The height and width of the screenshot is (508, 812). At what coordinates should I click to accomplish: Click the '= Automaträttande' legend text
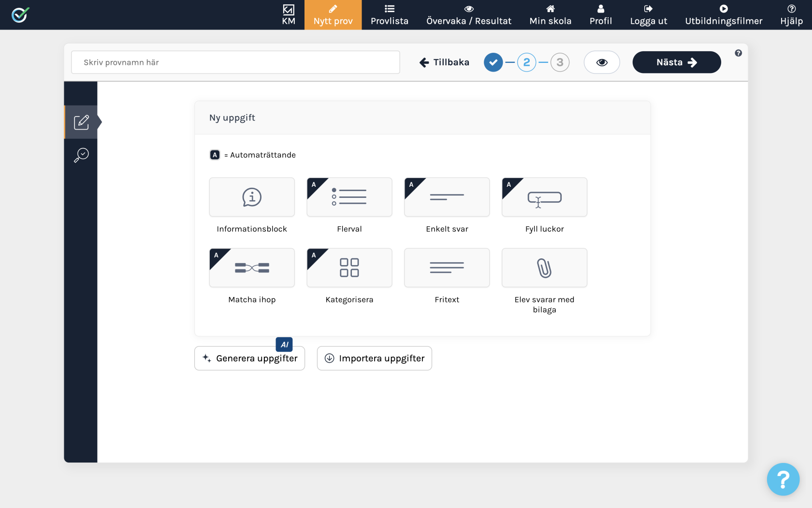(260, 155)
